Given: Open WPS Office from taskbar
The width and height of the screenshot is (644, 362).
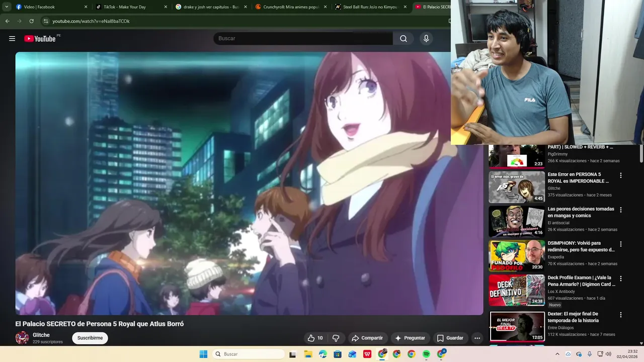Looking at the screenshot, I should (367, 354).
